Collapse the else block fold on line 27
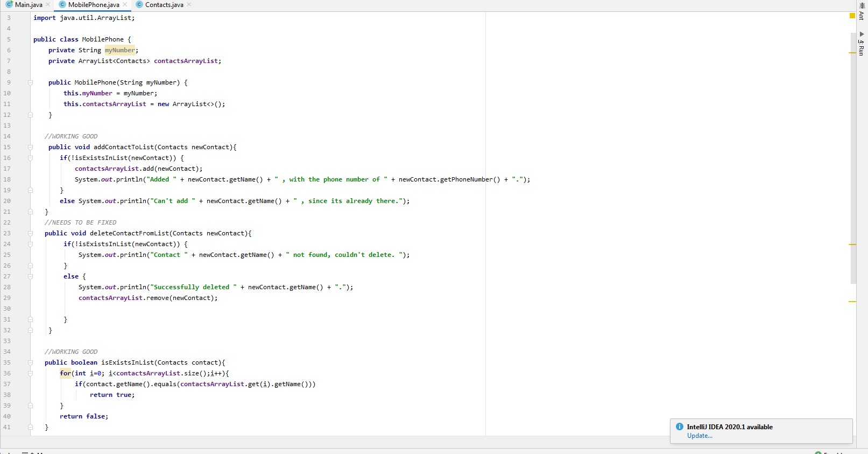The image size is (868, 454). pyautogui.click(x=30, y=276)
